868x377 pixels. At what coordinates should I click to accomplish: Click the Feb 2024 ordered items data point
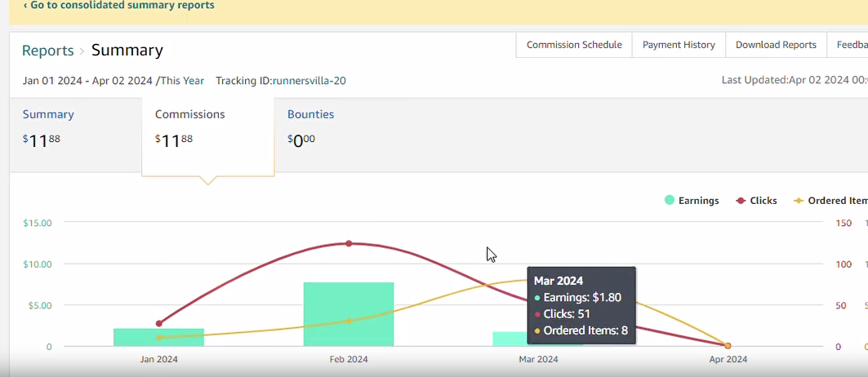(x=349, y=321)
